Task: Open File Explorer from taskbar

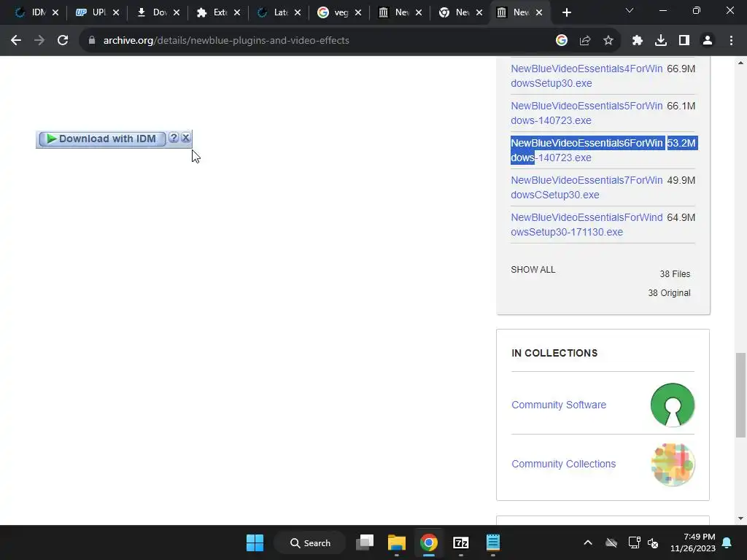Action: point(396,542)
